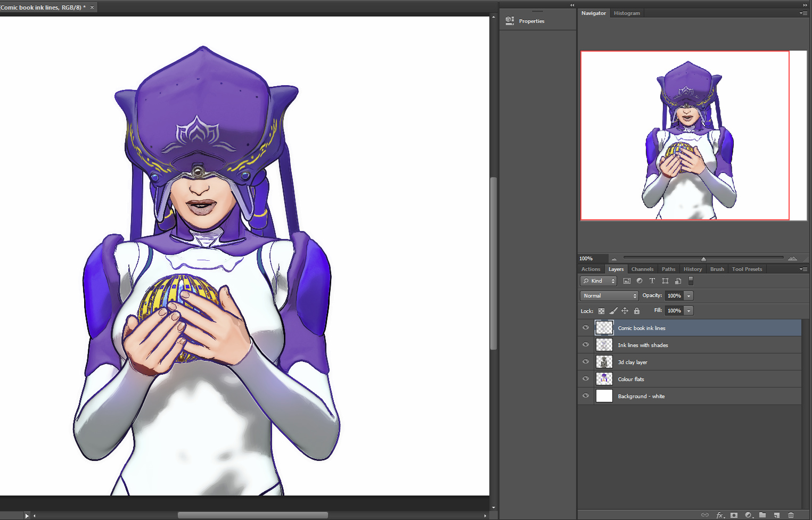
Task: Create a new layer group folder
Action: click(762, 515)
